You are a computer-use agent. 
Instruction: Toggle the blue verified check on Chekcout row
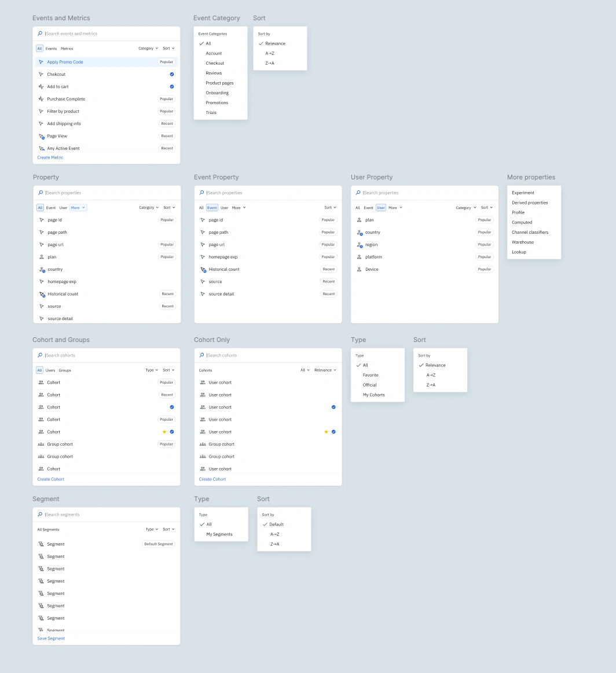(x=172, y=74)
